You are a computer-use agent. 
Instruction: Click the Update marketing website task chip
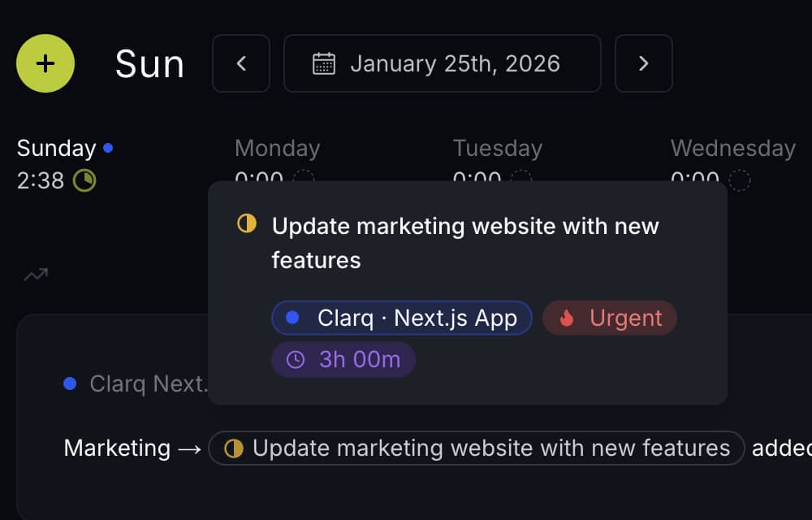click(x=476, y=448)
